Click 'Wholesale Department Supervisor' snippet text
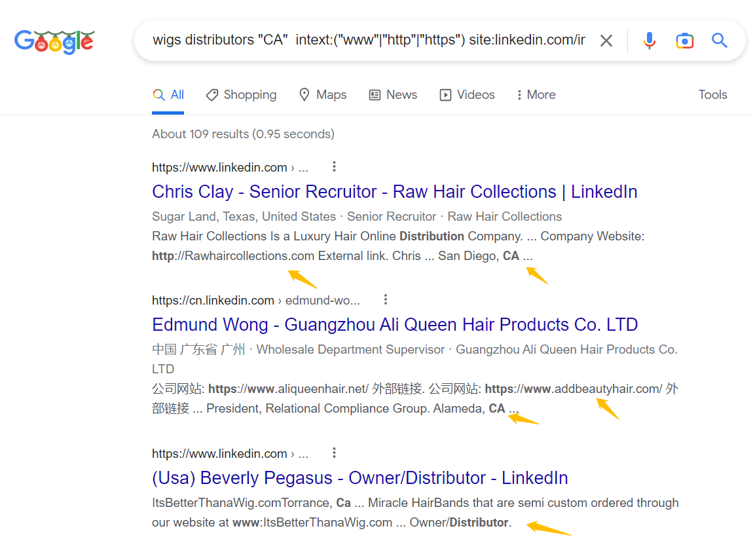 pos(350,350)
